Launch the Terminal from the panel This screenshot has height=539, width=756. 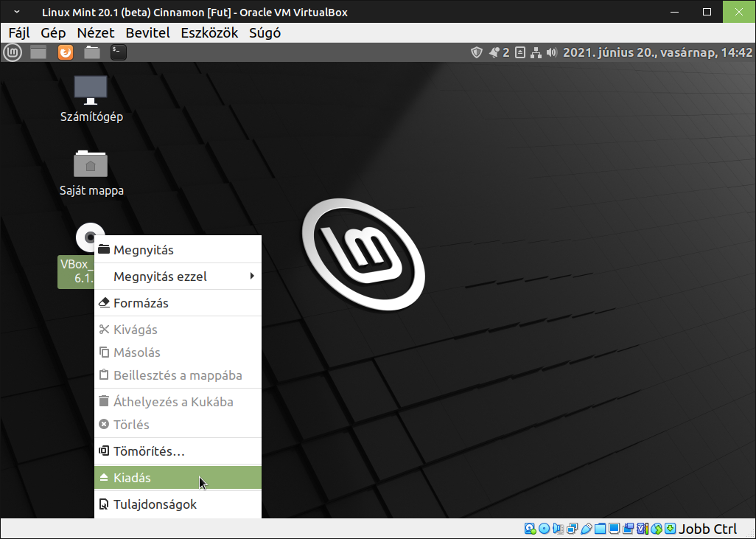119,52
